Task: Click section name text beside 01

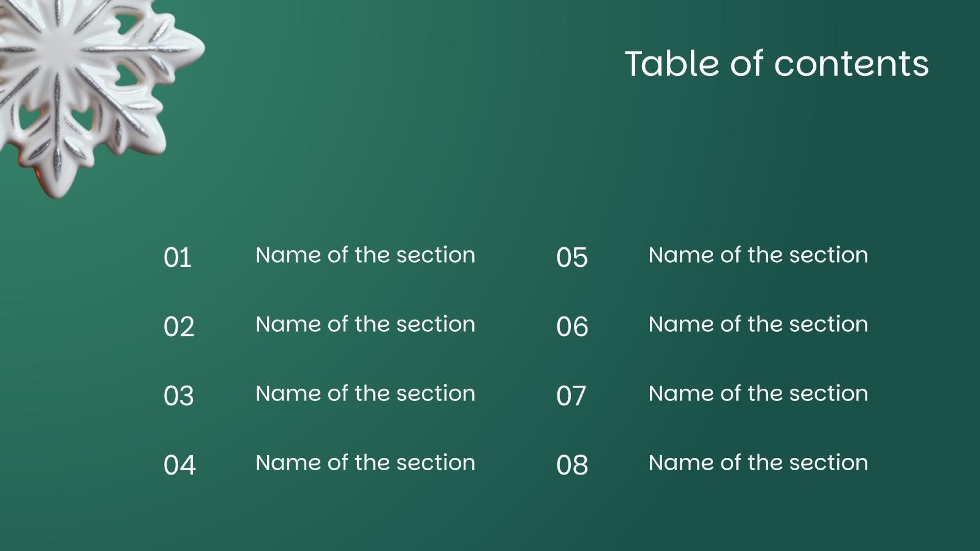Action: click(x=365, y=255)
